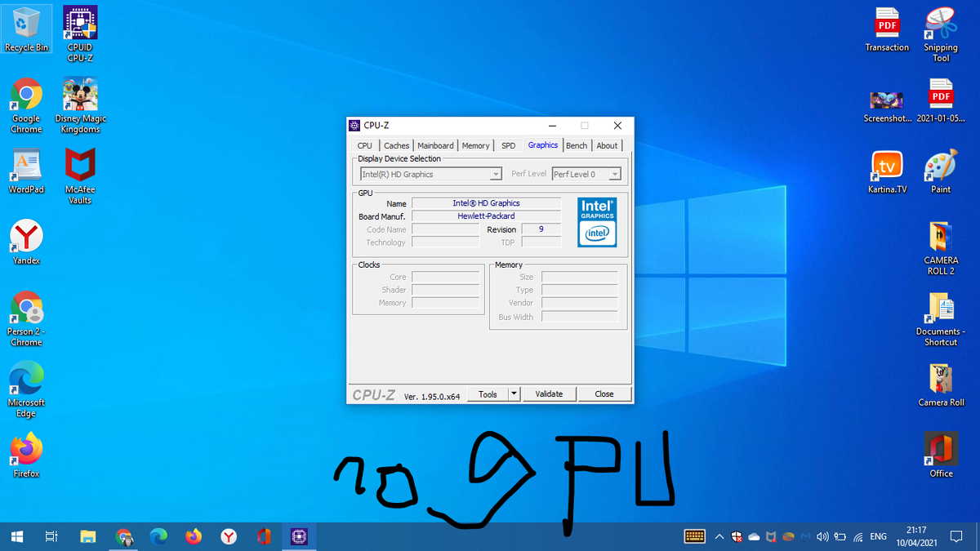The height and width of the screenshot is (551, 980).
Task: Open the Perf Level dropdown
Action: [x=586, y=174]
